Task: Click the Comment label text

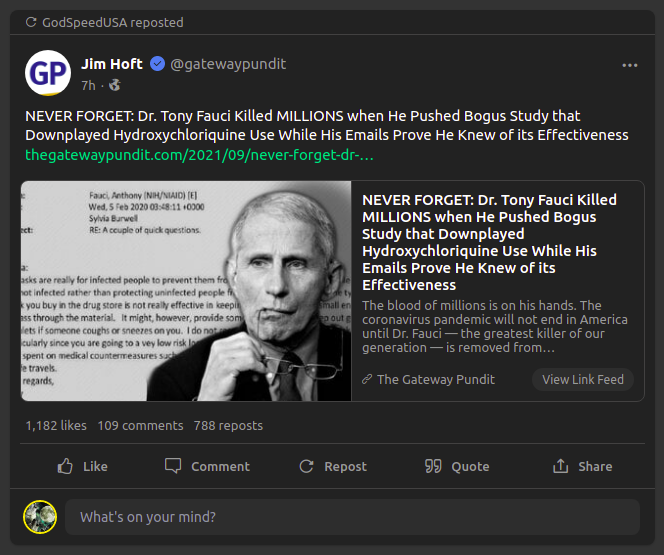Action: (x=220, y=467)
